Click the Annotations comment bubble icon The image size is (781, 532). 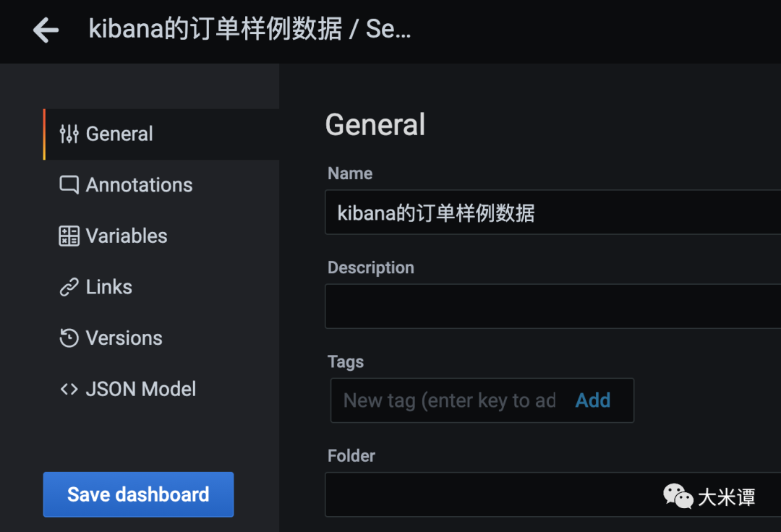[x=69, y=185]
